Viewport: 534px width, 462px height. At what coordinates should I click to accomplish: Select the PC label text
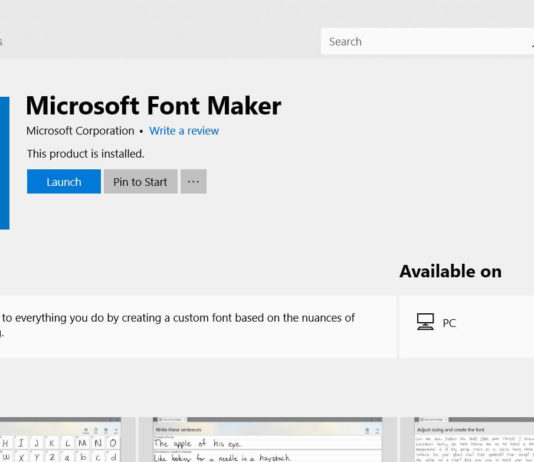coord(449,323)
